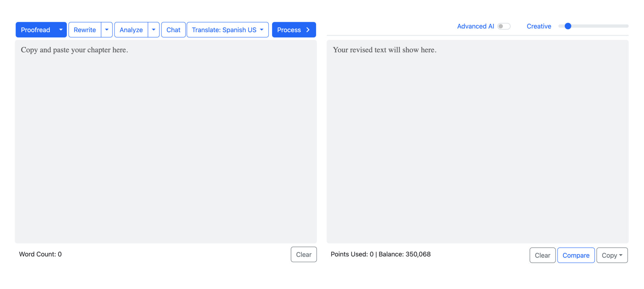The width and height of the screenshot is (644, 289).
Task: Adjust the Creative slider
Action: tap(568, 26)
